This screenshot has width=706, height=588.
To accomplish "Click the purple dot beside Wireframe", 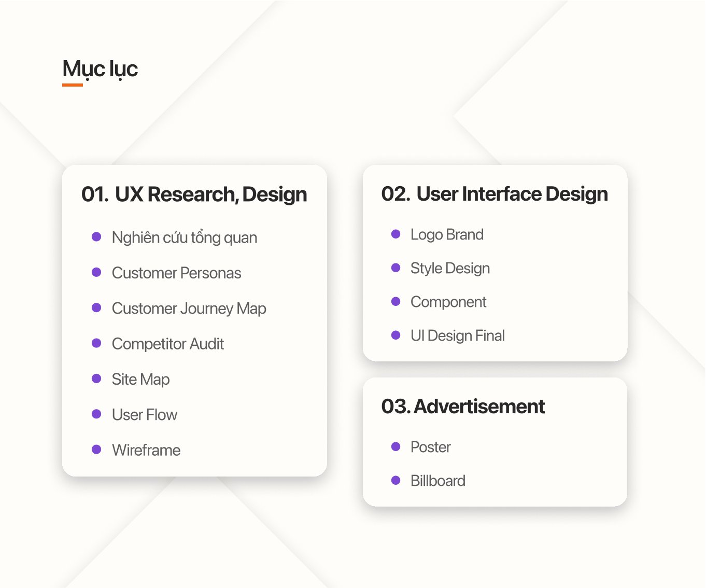I will (96, 449).
